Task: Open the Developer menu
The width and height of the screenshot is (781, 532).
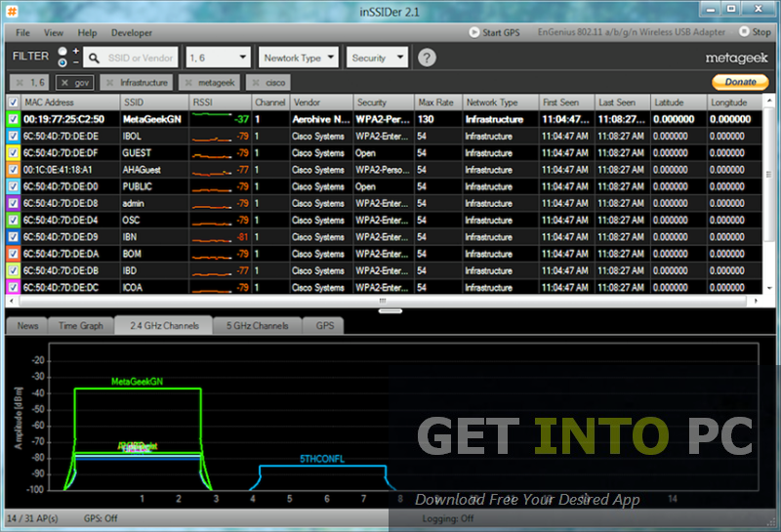Action: pos(132,32)
